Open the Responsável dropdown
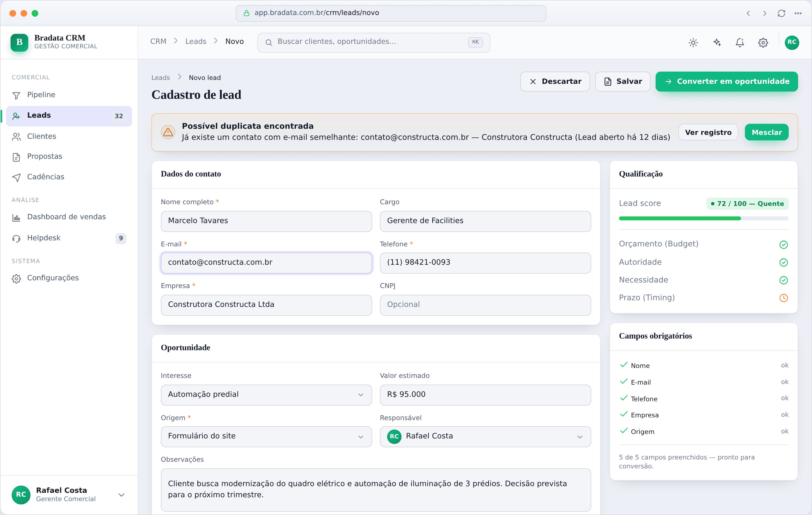The height and width of the screenshot is (515, 812). point(485,437)
